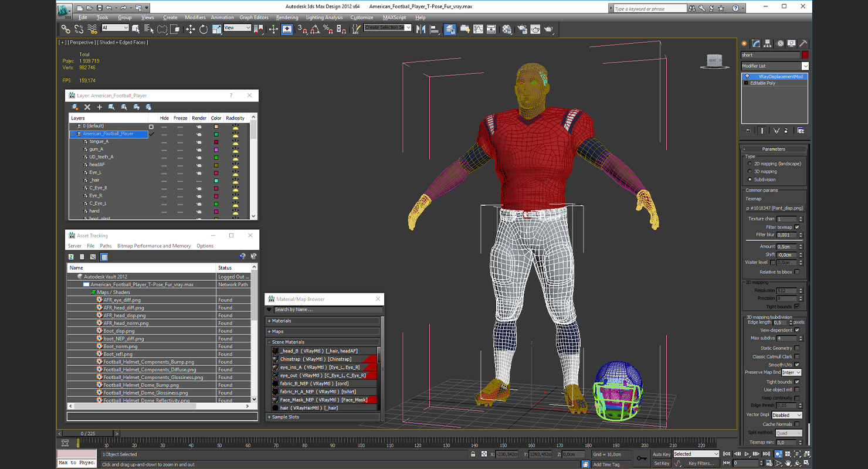Select 2D mapping (landscape) radio button
868x469 pixels.
tap(750, 164)
